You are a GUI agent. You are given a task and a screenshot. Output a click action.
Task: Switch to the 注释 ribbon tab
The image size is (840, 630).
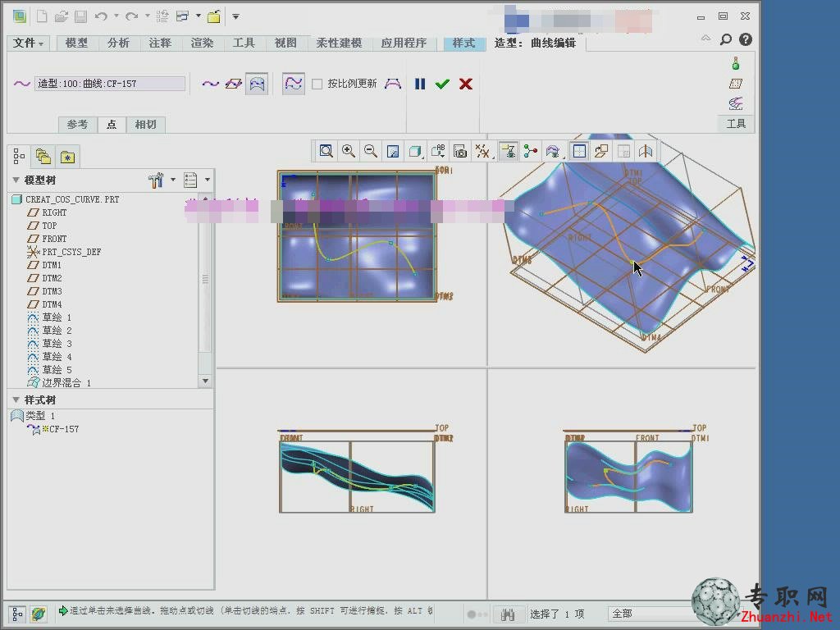coord(160,43)
